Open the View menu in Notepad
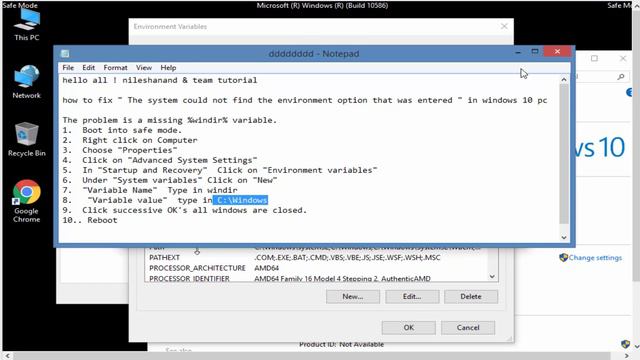 [x=144, y=68]
